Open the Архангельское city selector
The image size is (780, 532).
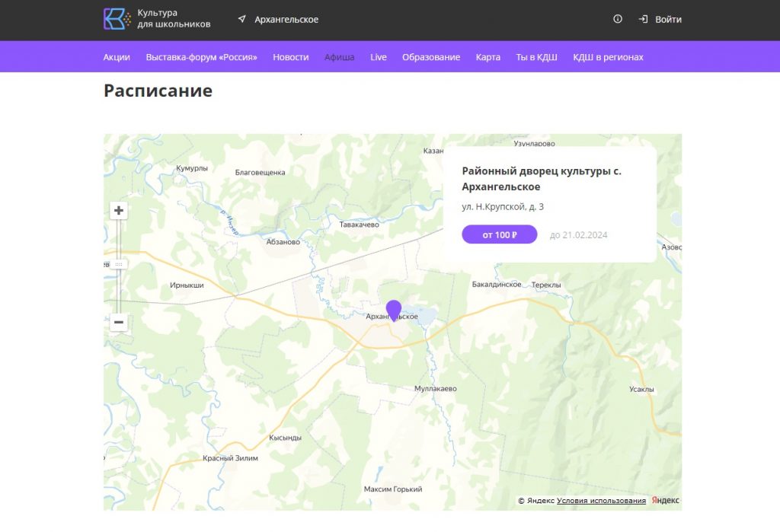coord(286,20)
